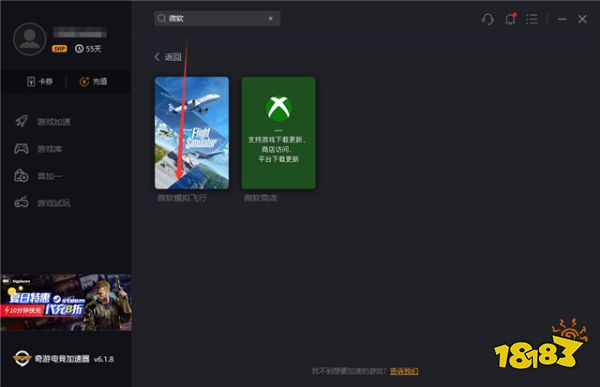The height and width of the screenshot is (387, 600).
Task: Select the green Xbox store card
Action: [279, 133]
